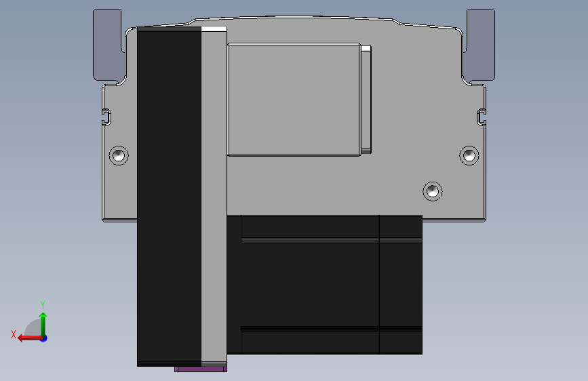Select the raised rectangular block on the gray plate
Screen dimensions: 588x381
click(294, 100)
